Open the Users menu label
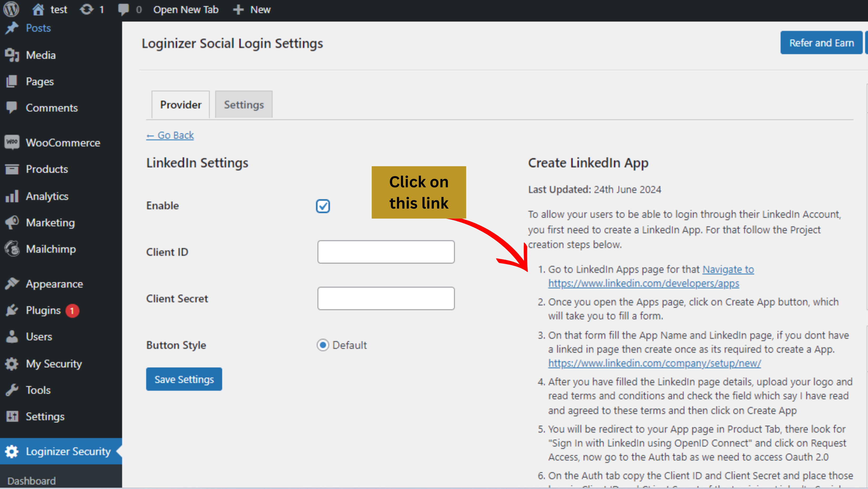This screenshot has height=489, width=868. pos(39,336)
